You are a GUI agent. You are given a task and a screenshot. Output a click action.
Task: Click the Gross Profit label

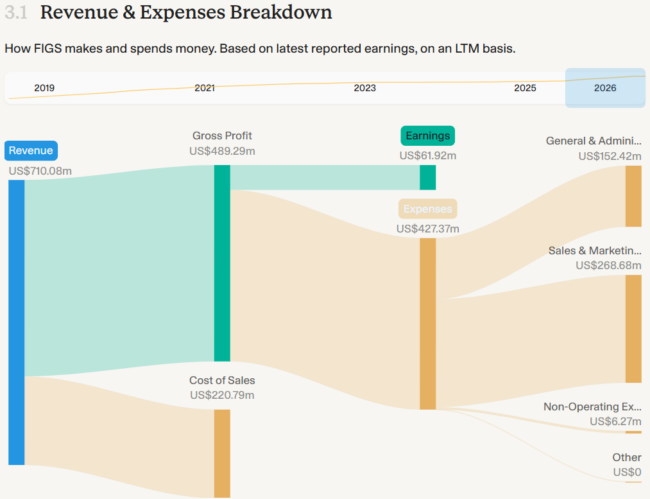click(222, 136)
